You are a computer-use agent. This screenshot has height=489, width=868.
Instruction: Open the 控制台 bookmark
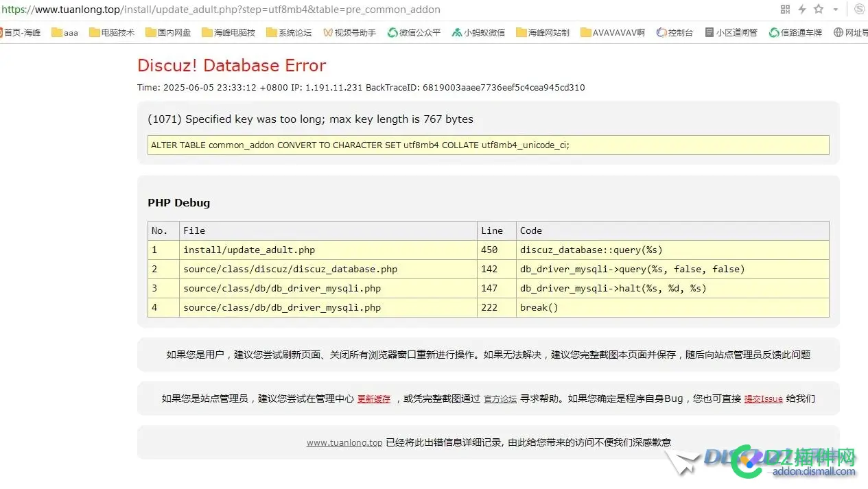(675, 32)
